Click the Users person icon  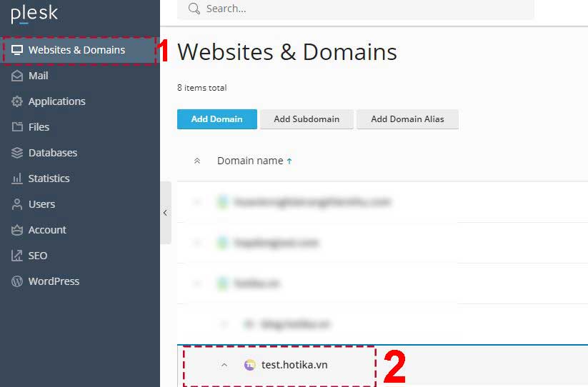coord(17,204)
